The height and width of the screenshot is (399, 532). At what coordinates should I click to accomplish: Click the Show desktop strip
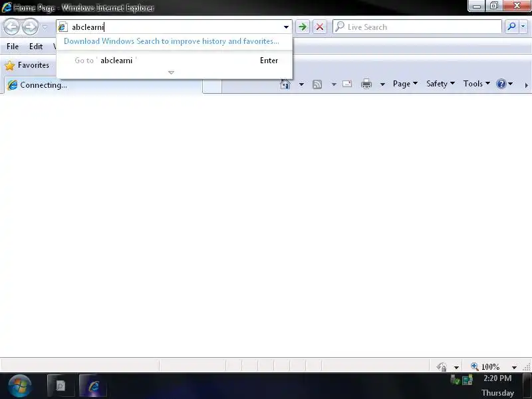click(527, 386)
